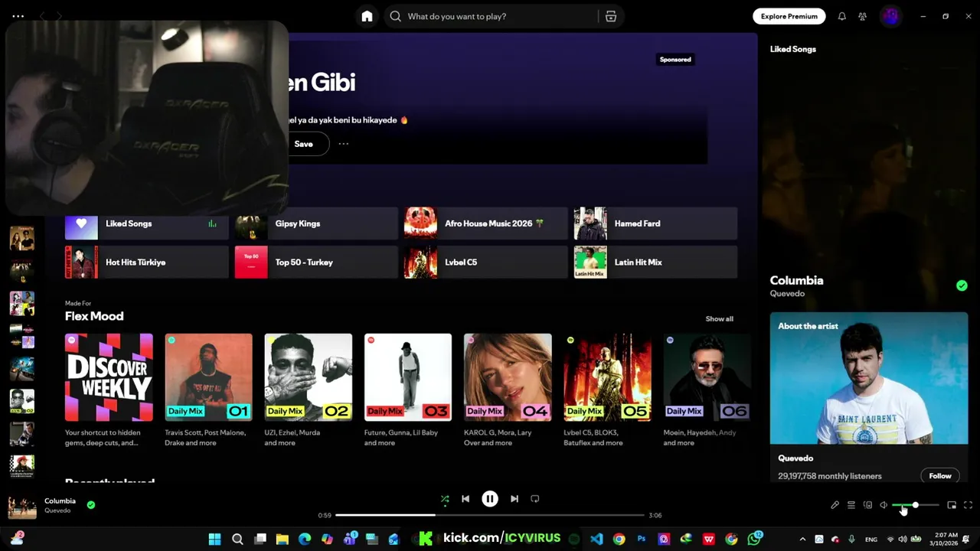Click '29,197,758 monthly listeners' text
Viewport: 980px width, 551px height.
(x=830, y=476)
